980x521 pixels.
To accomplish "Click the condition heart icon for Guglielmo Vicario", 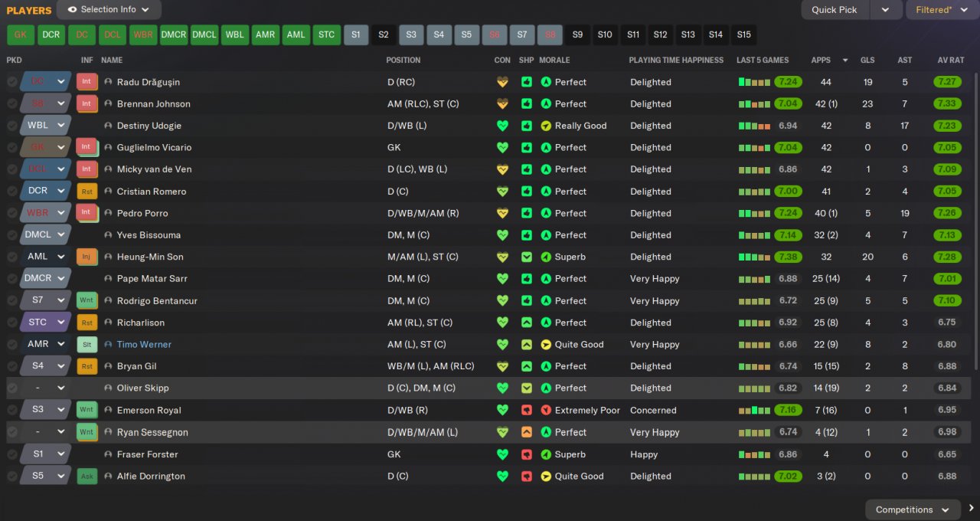I will click(x=502, y=147).
